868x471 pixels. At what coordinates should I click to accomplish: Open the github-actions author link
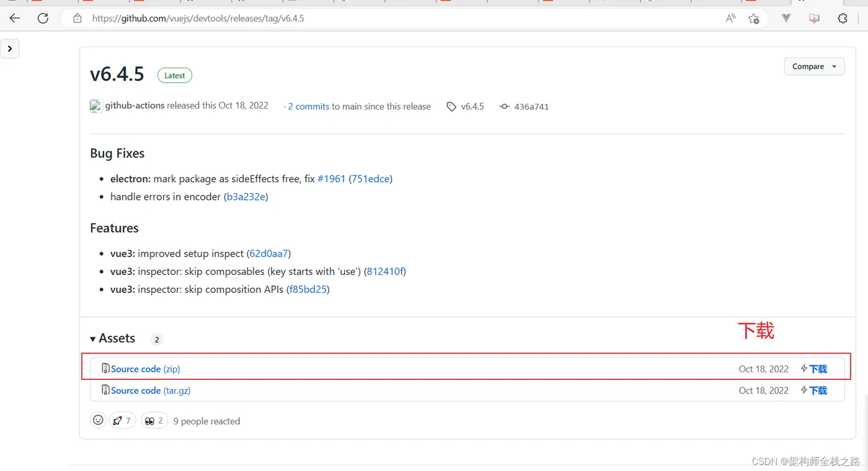pyautogui.click(x=135, y=105)
